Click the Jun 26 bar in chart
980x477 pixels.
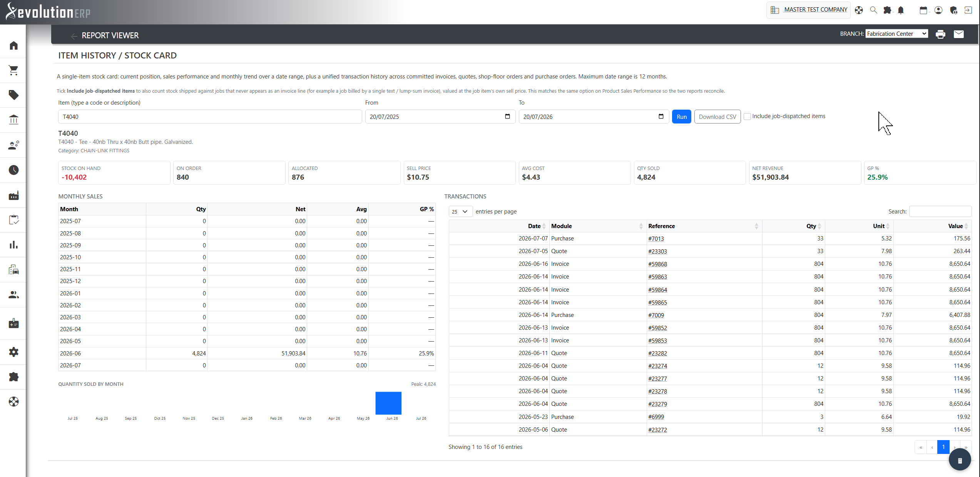[x=388, y=403]
